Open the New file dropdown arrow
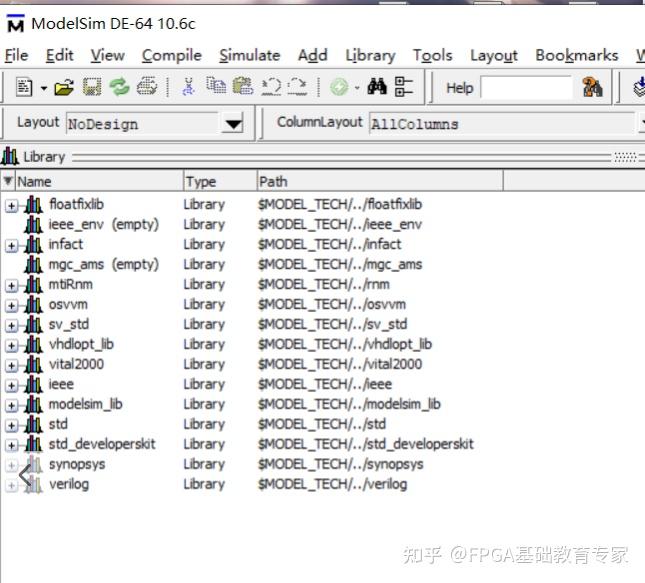The height and width of the screenshot is (583, 645). (44, 88)
